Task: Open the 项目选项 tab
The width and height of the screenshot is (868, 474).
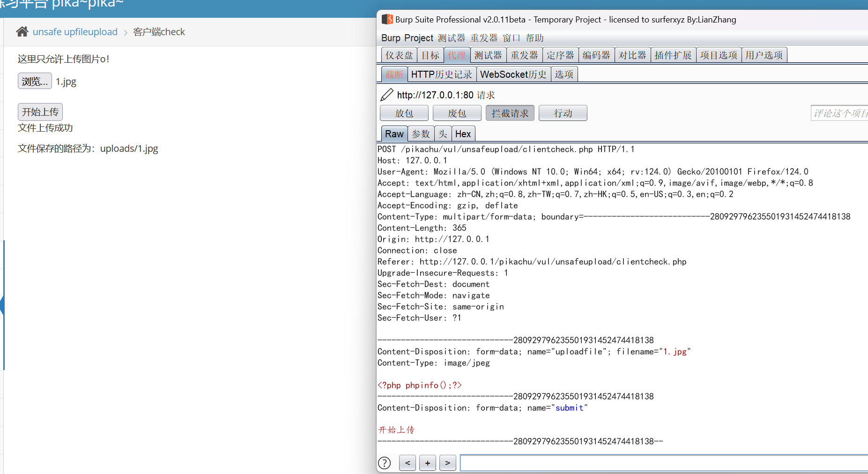Action: pos(719,55)
